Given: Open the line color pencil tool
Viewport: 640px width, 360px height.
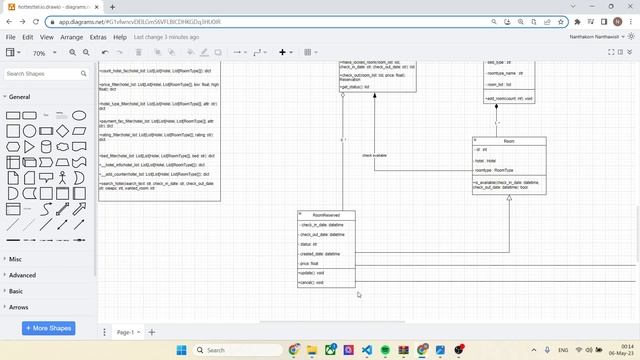Looking at the screenshot, I should [204, 52].
